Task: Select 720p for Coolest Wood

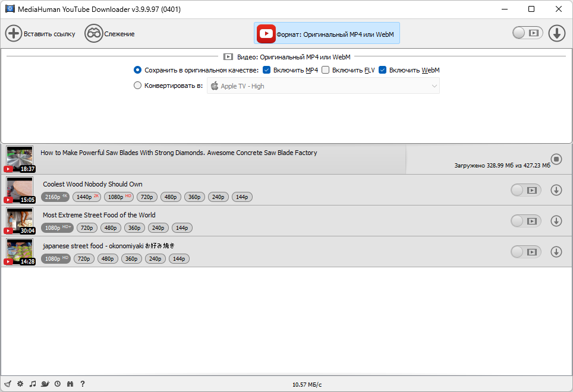Action: coord(147,197)
